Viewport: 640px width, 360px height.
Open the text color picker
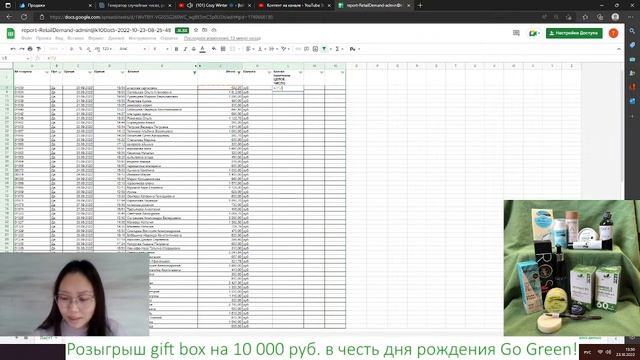[x=202, y=49]
